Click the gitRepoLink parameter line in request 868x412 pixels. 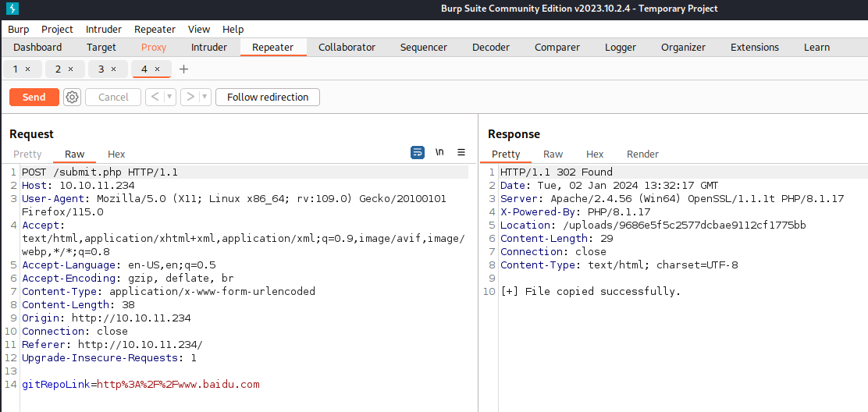click(141, 385)
